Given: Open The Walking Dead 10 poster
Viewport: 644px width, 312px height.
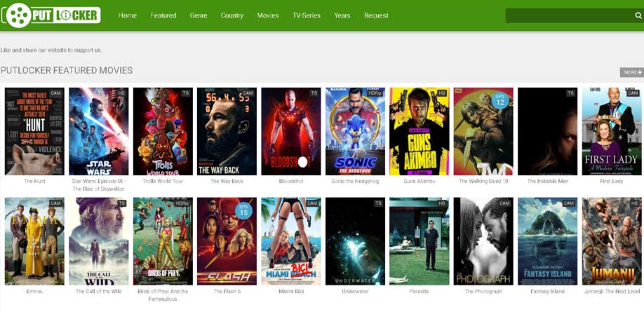Looking at the screenshot, I should tap(483, 131).
